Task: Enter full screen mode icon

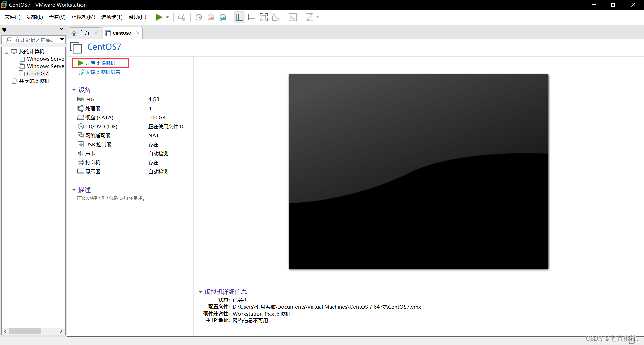Action: click(x=264, y=17)
